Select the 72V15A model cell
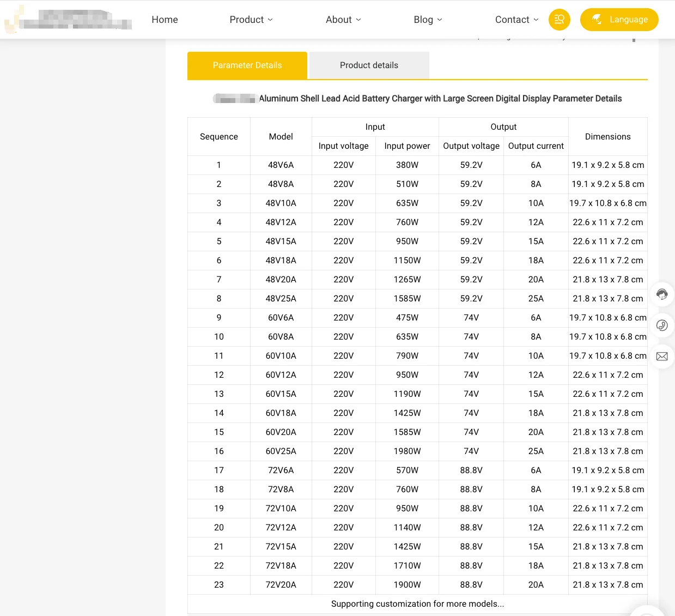This screenshot has width=675, height=616. (x=281, y=547)
